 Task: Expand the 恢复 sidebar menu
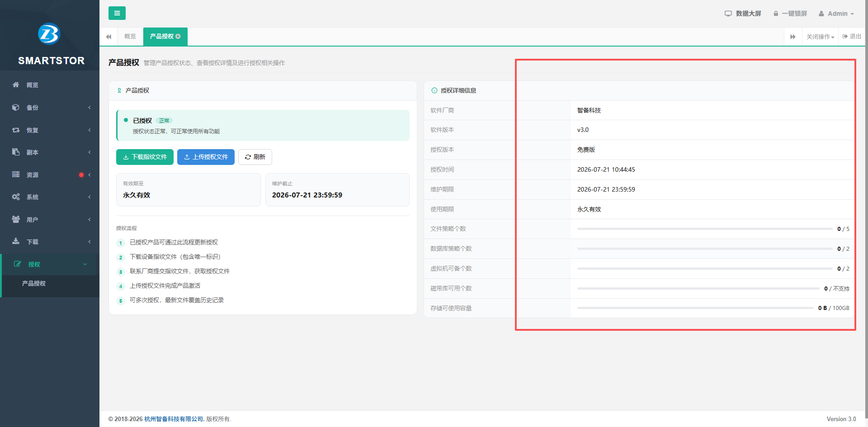pos(90,130)
